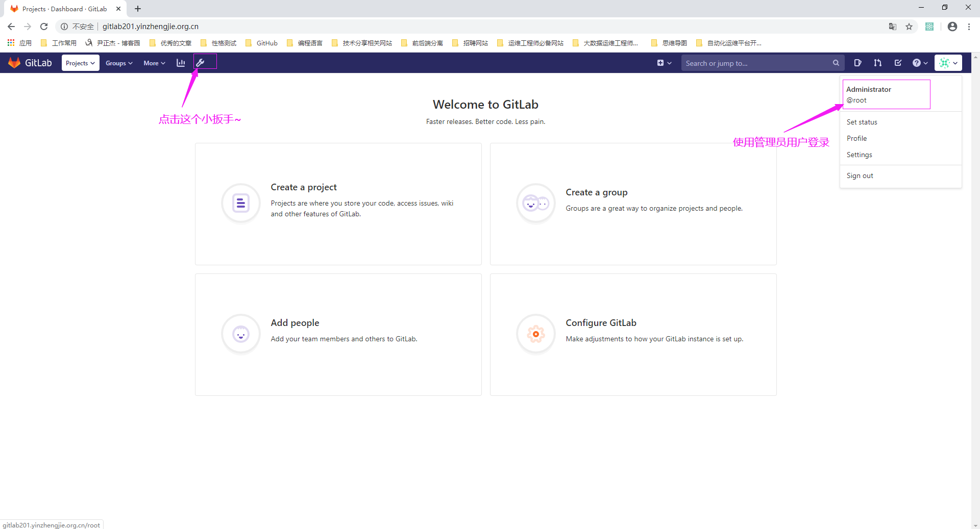Open the Create a project card
This screenshot has width=980, height=529.
point(338,204)
